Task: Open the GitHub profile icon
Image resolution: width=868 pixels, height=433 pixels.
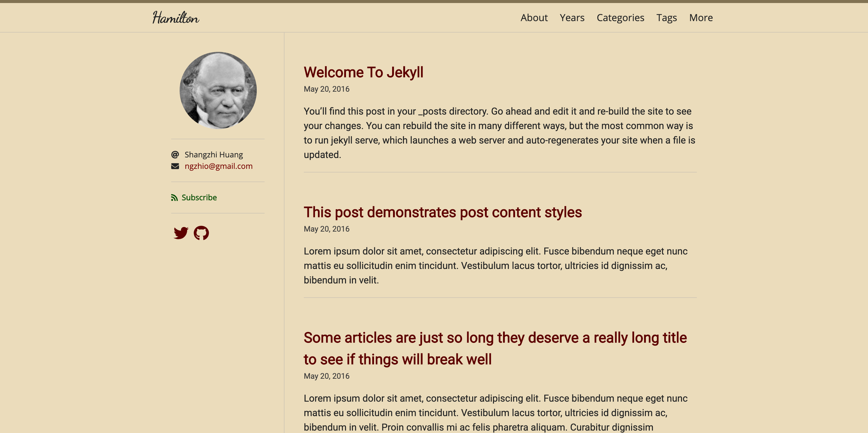Action: [x=201, y=233]
